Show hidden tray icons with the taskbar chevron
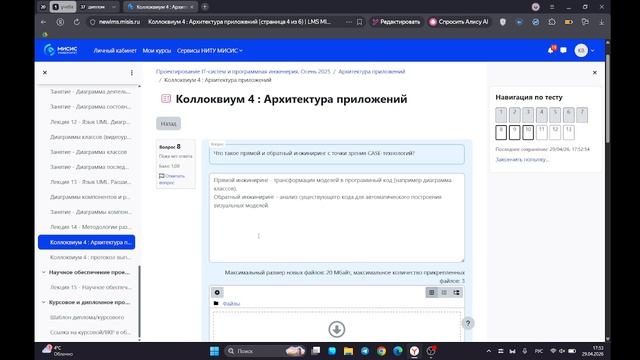Viewport: 640px width, 360px height. coord(489,351)
